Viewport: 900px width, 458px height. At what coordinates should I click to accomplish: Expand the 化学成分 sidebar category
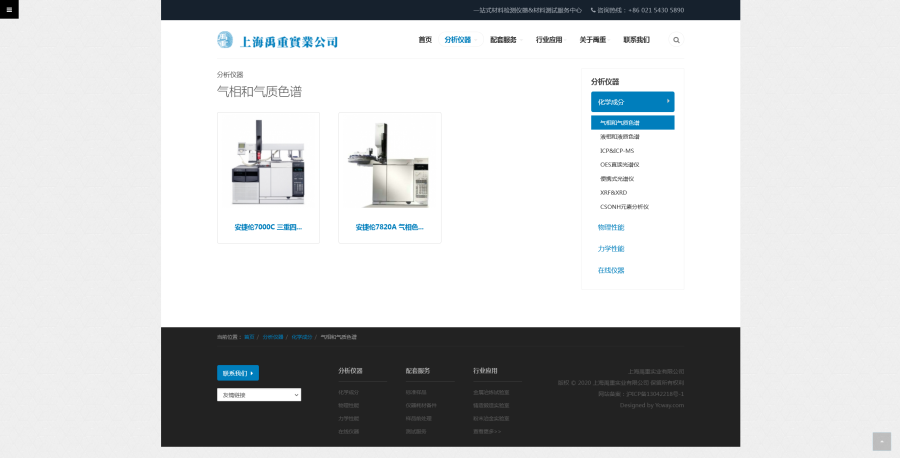point(632,102)
